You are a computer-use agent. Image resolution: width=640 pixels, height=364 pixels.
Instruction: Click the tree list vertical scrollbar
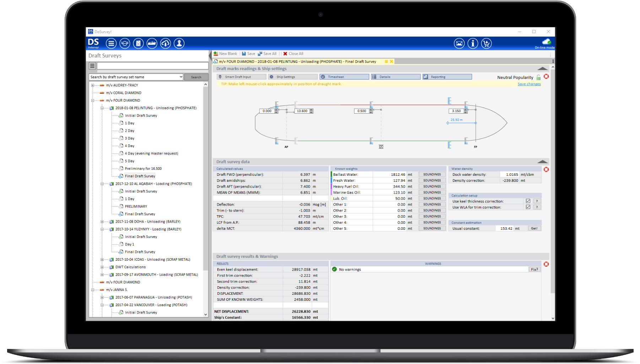(205, 199)
